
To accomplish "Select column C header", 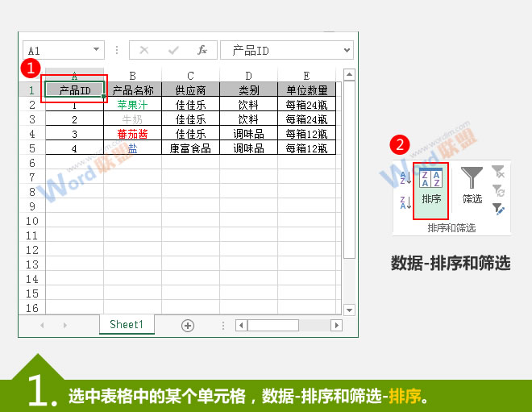I will point(190,76).
